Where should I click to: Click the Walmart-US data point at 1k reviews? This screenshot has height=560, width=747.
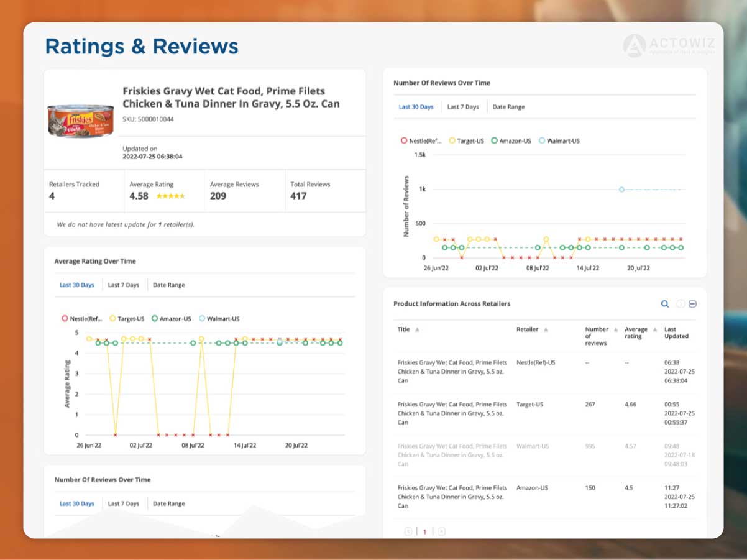click(621, 190)
